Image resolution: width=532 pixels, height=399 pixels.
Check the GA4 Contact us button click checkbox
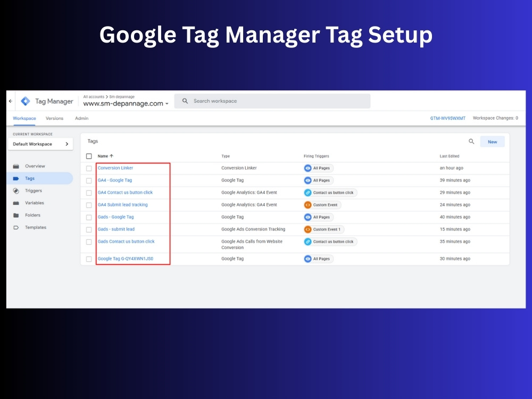pyautogui.click(x=89, y=193)
